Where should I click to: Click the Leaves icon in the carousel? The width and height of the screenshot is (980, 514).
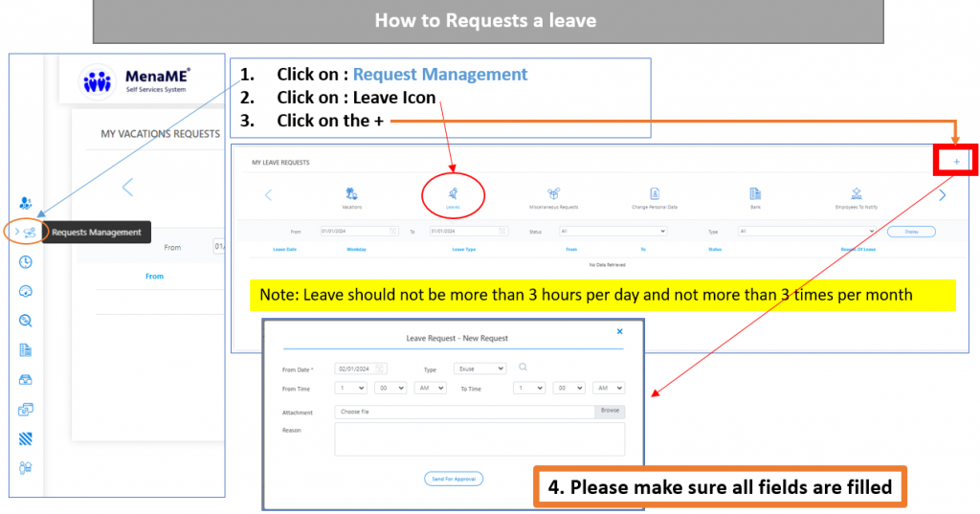[453, 195]
